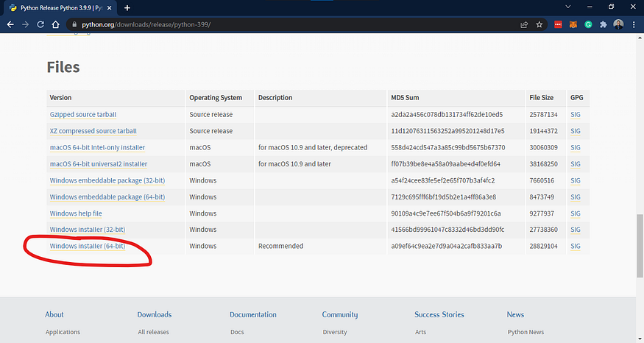The image size is (644, 343).
Task: Share this page using the share icon
Action: tap(524, 24)
